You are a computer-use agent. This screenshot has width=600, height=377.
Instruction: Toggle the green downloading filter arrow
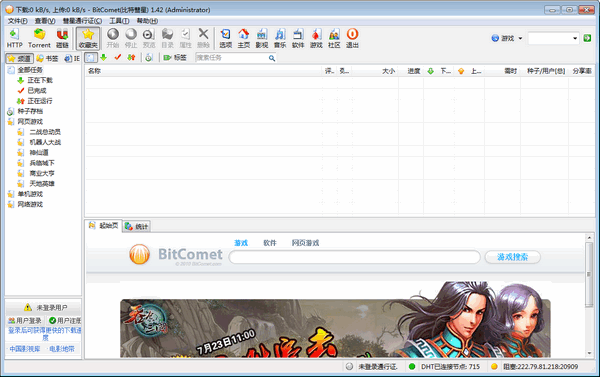coord(103,57)
